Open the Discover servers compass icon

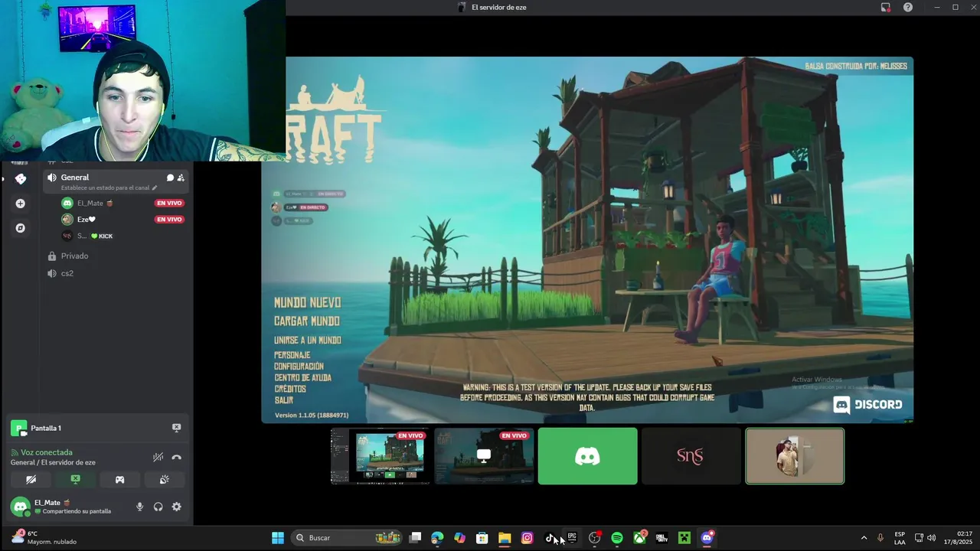(x=21, y=228)
